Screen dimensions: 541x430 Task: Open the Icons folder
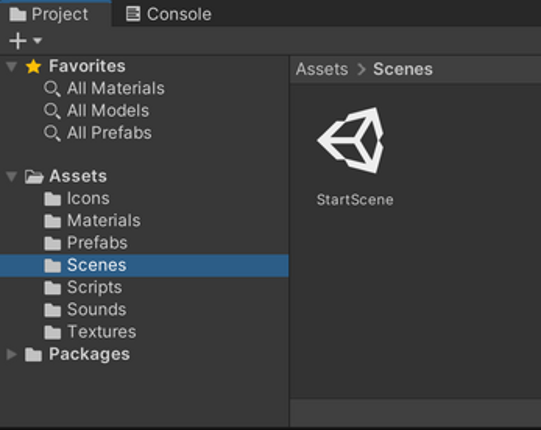77,198
